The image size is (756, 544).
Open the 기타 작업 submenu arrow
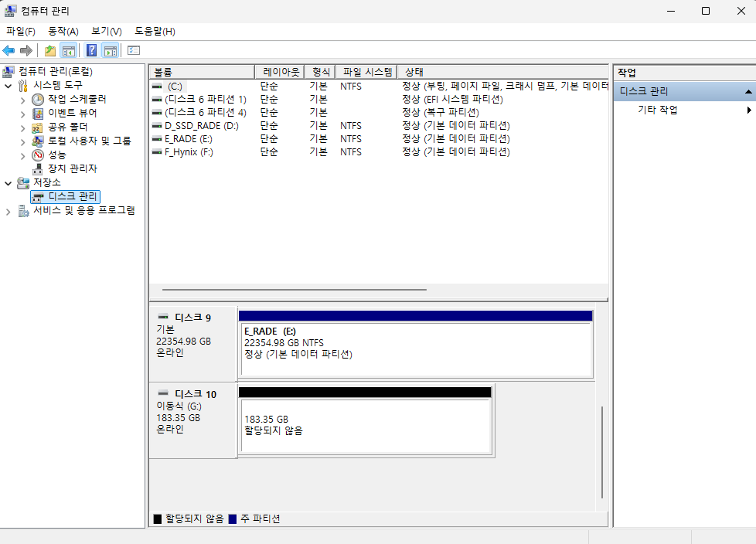[749, 110]
